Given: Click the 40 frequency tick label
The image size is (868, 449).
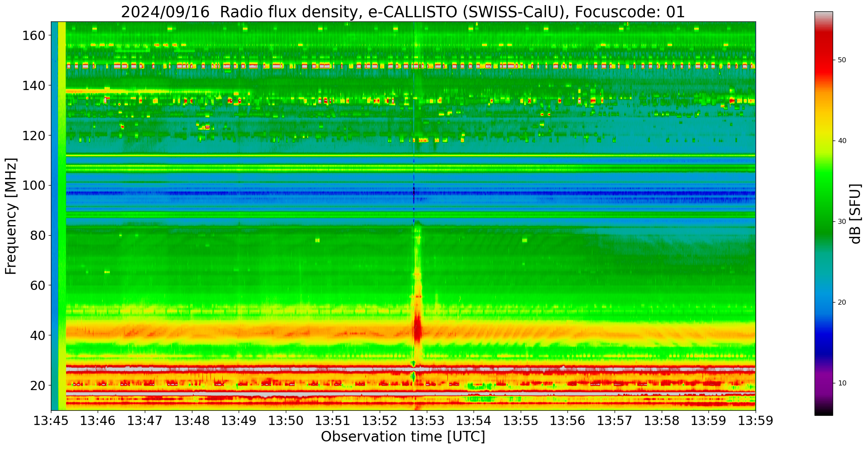Looking at the screenshot, I should pos(37,335).
